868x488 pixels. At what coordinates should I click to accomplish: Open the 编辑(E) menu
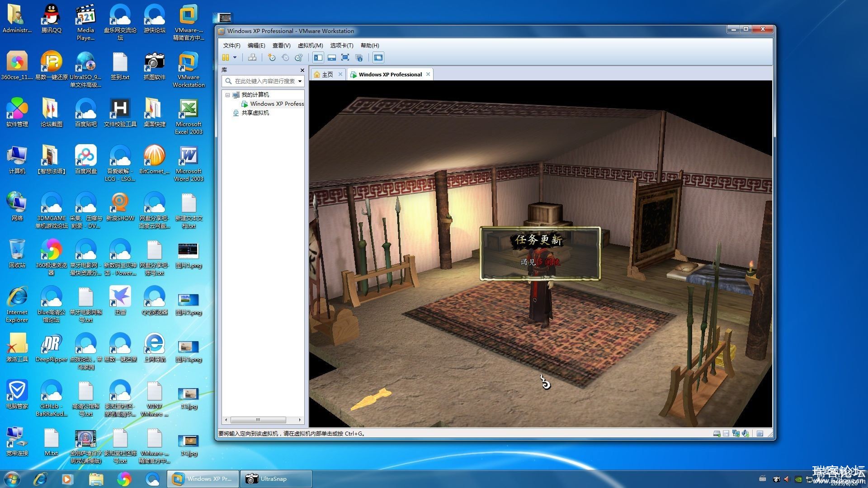(x=256, y=45)
